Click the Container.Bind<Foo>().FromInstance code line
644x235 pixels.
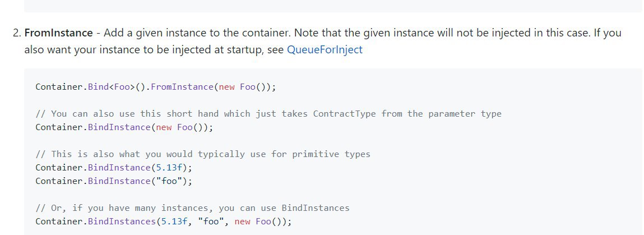[156, 87]
